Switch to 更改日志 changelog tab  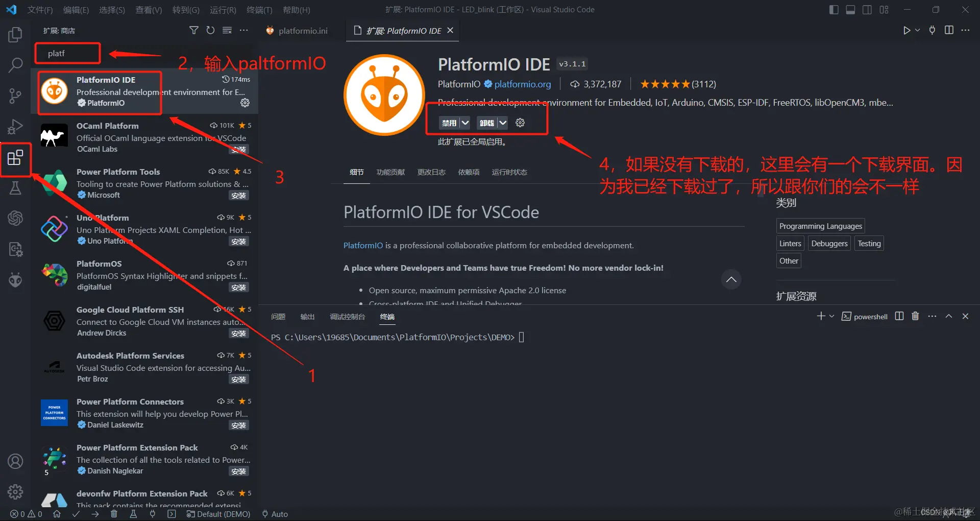tap(431, 172)
